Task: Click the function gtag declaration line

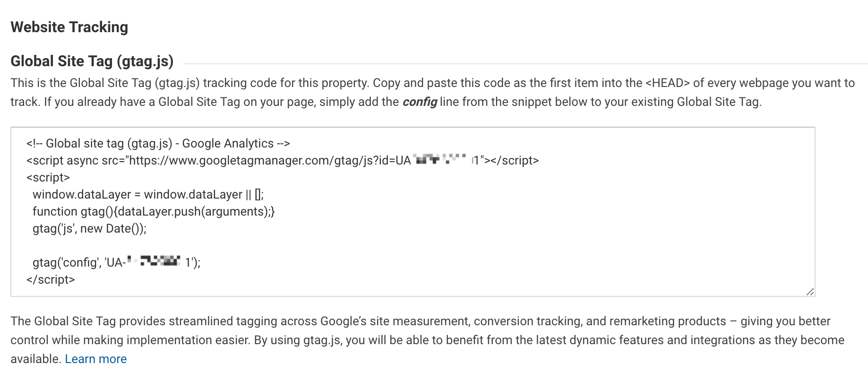Action: [154, 211]
